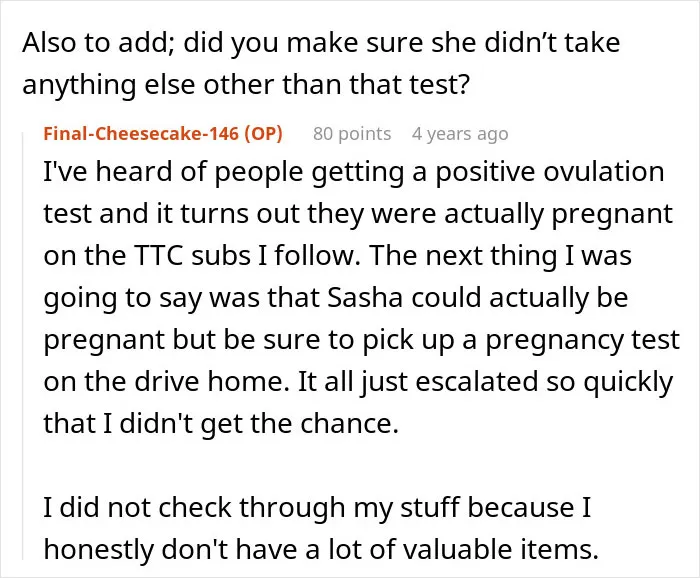Open Final-Cheesecake-146 user profile link
Screen dimensions: 700x578
[142, 133]
